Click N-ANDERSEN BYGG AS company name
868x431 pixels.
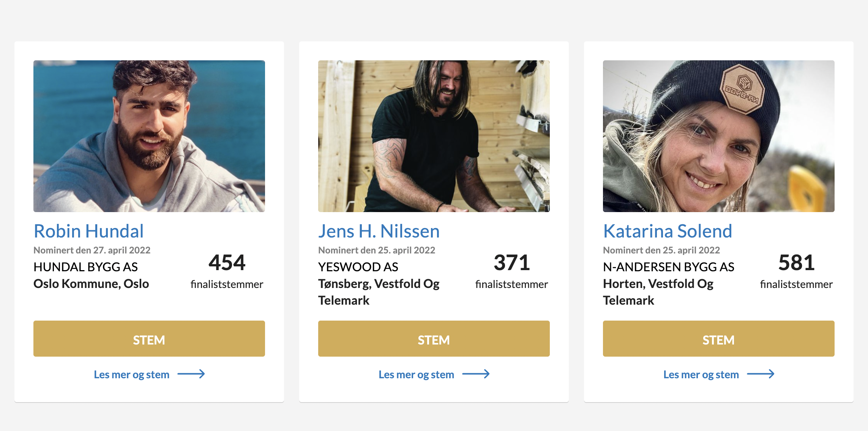pyautogui.click(x=668, y=267)
